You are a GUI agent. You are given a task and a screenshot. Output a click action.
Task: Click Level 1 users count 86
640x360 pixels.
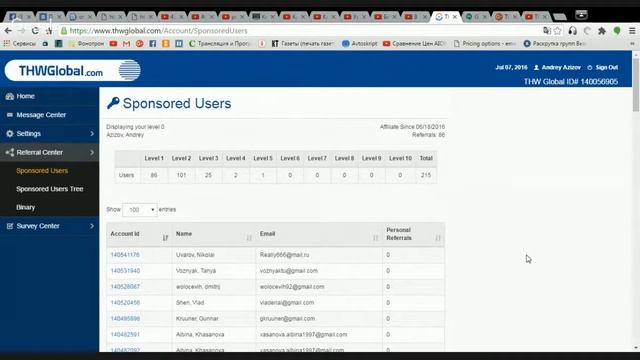click(x=154, y=175)
